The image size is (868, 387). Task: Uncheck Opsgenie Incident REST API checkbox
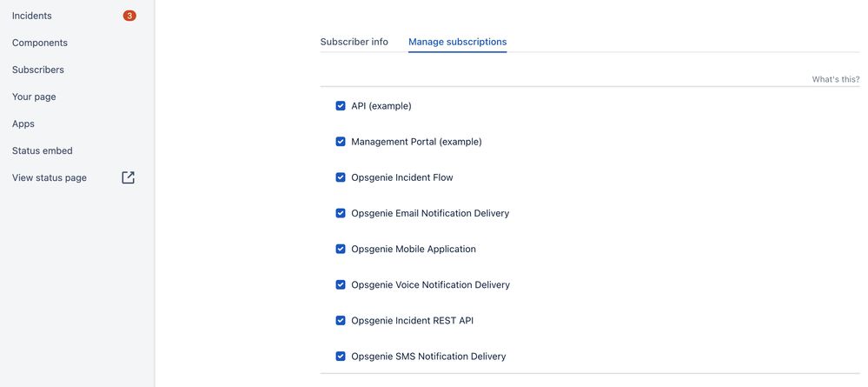click(x=341, y=320)
